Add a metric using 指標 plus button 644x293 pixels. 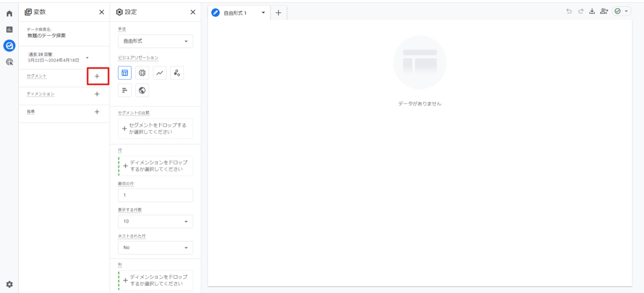[97, 112]
